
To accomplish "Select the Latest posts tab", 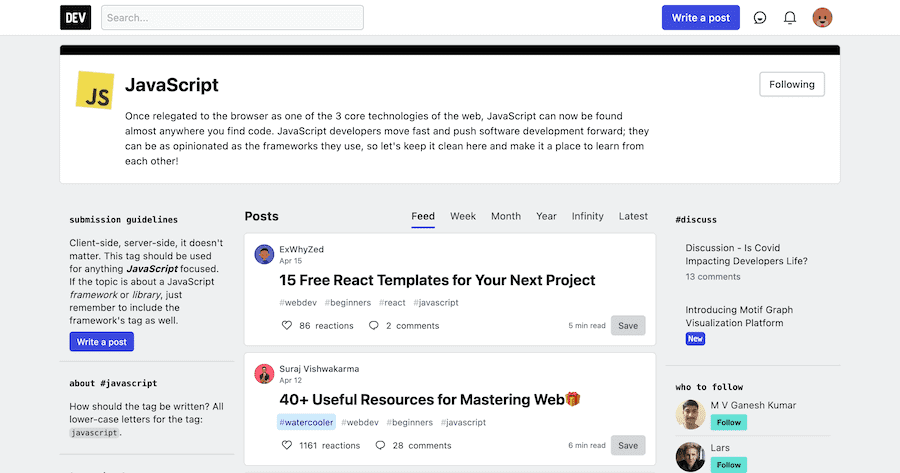I will (633, 216).
